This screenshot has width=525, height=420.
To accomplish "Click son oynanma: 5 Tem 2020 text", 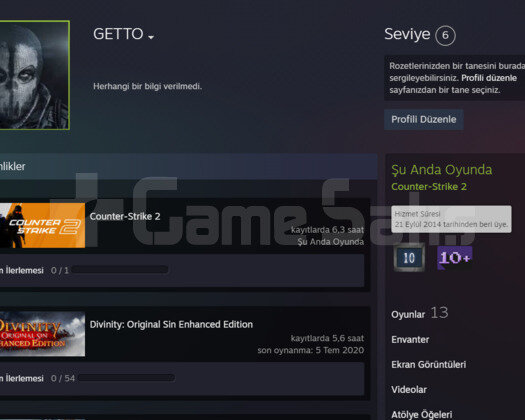I will [x=310, y=350].
